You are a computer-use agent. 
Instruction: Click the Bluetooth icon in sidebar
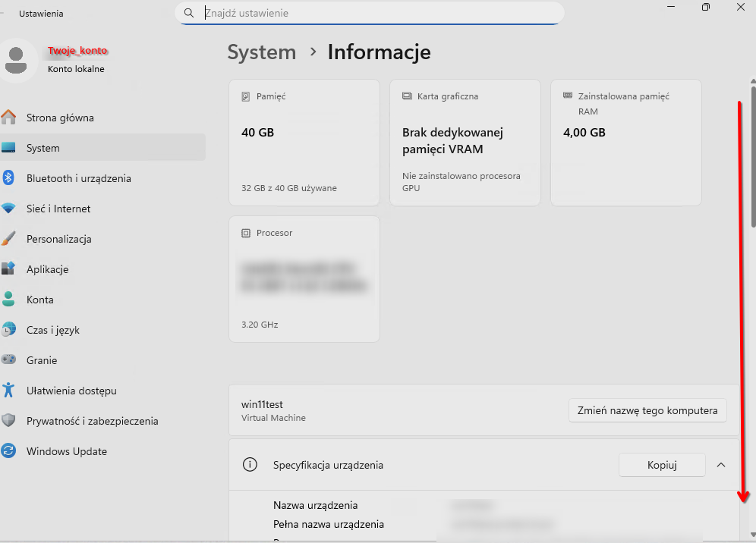tap(8, 178)
